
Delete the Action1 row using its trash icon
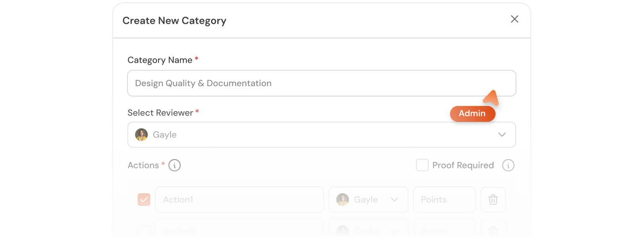pos(493,200)
